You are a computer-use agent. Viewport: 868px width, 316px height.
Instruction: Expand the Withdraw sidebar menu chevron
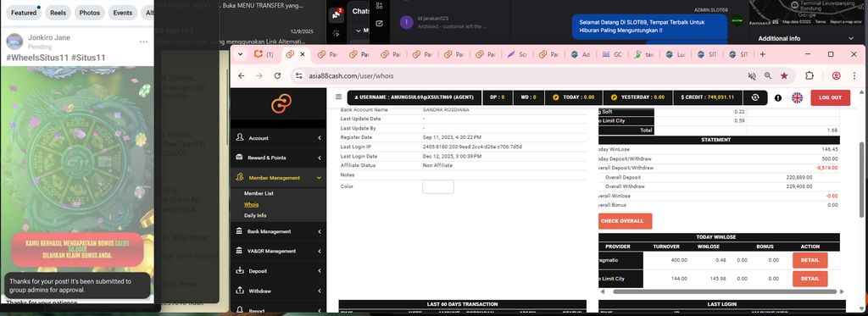(x=320, y=291)
